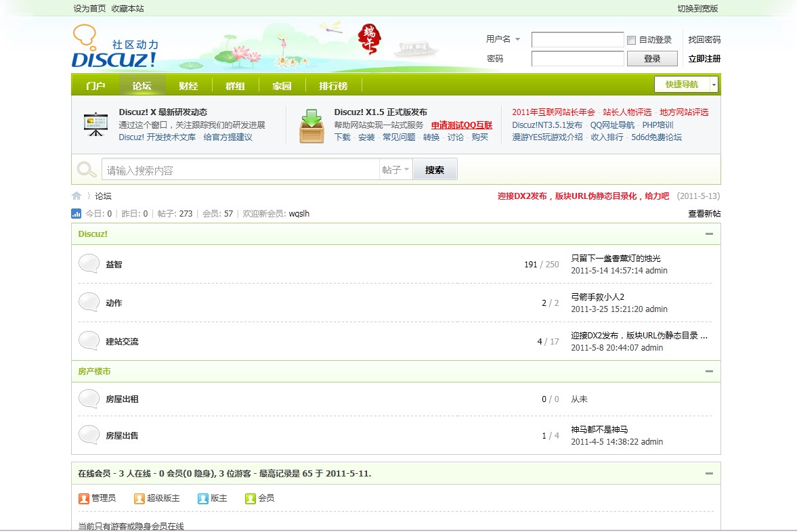Collapse the 房产楼市 category section

tap(709, 372)
